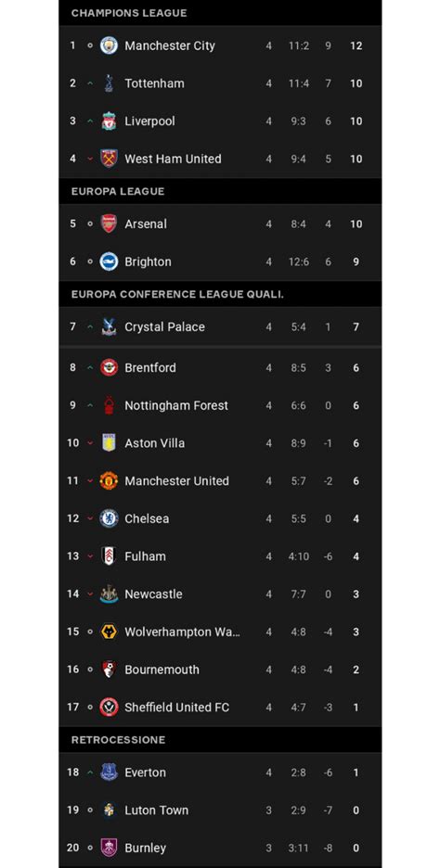440x868 pixels.
Task: Click the Manchester United crest
Action: [109, 480]
